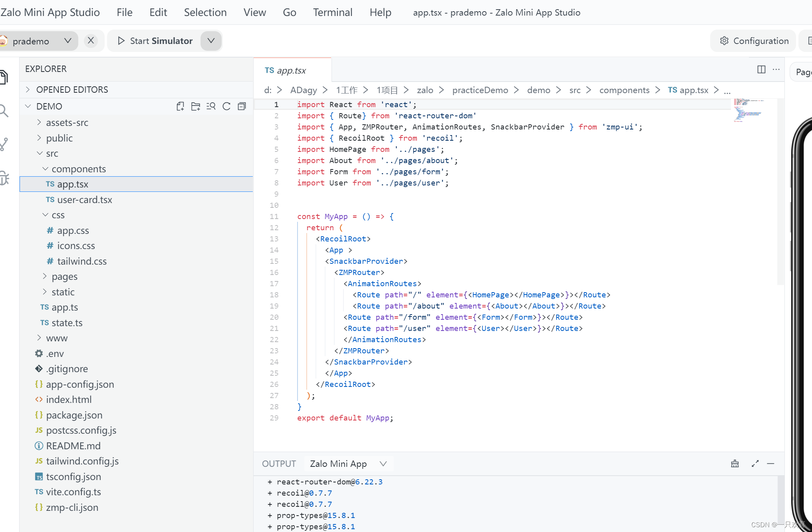Open the Configuration button
The width and height of the screenshot is (812, 532).
[x=754, y=41]
